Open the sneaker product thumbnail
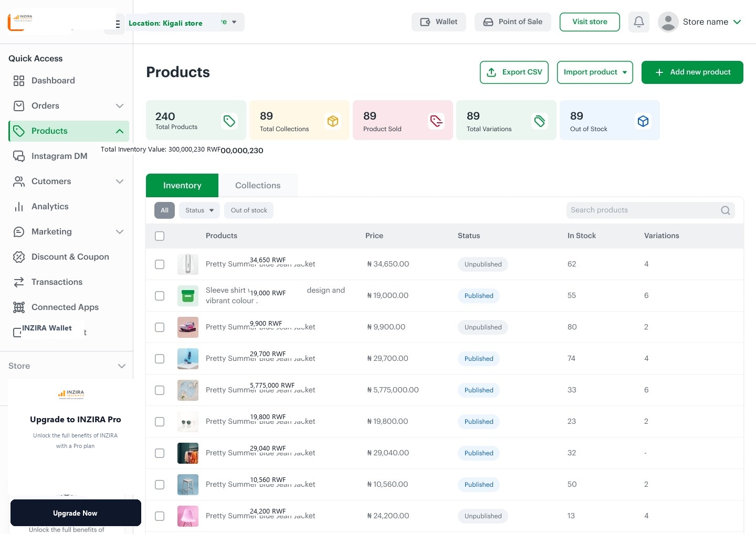Screen dimensions: 756x534 tap(188, 327)
